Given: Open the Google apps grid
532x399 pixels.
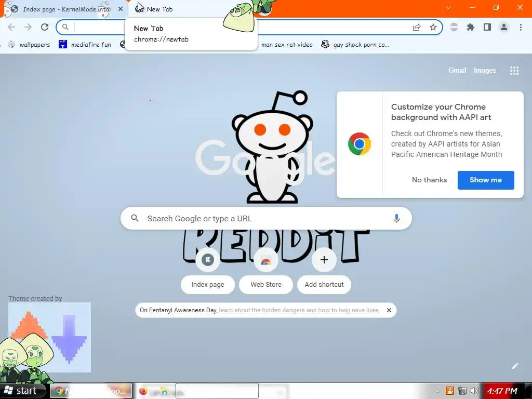Looking at the screenshot, I should point(514,71).
